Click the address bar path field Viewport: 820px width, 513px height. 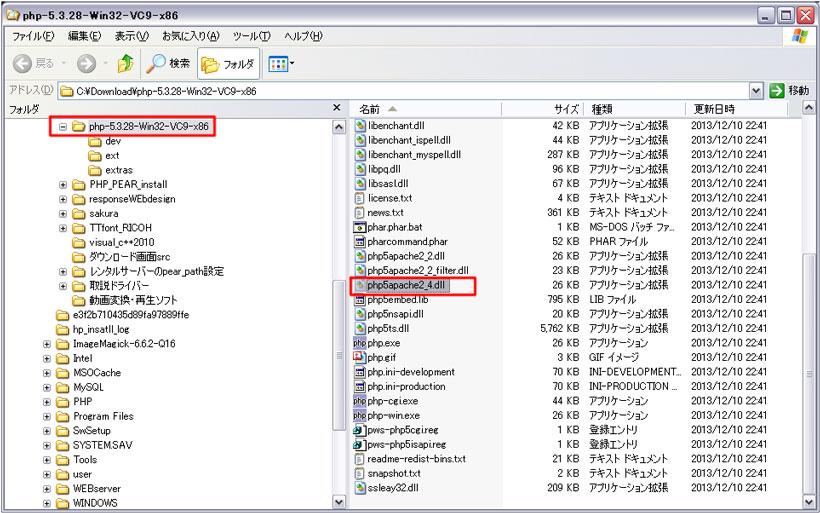tap(404, 91)
